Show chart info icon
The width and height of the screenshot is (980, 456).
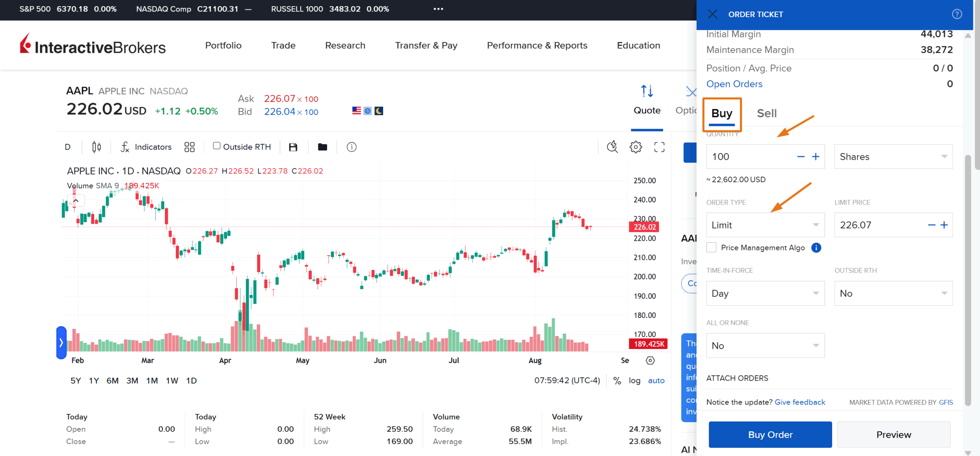352,147
